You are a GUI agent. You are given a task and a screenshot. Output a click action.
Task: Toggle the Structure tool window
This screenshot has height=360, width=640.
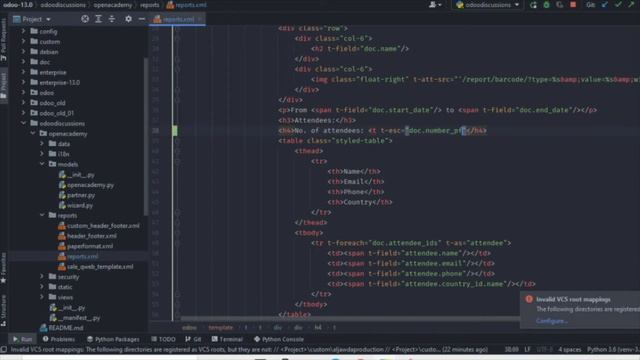point(4,311)
